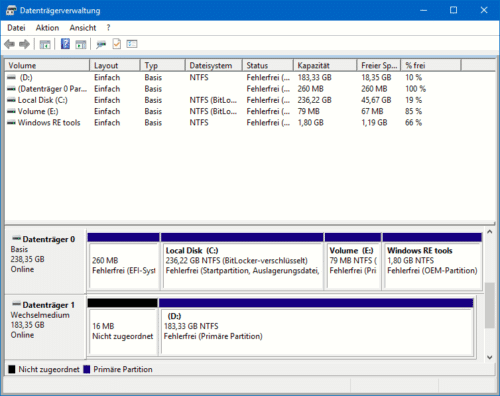
Task: Sort by the Status column header
Action: pyautogui.click(x=268, y=65)
